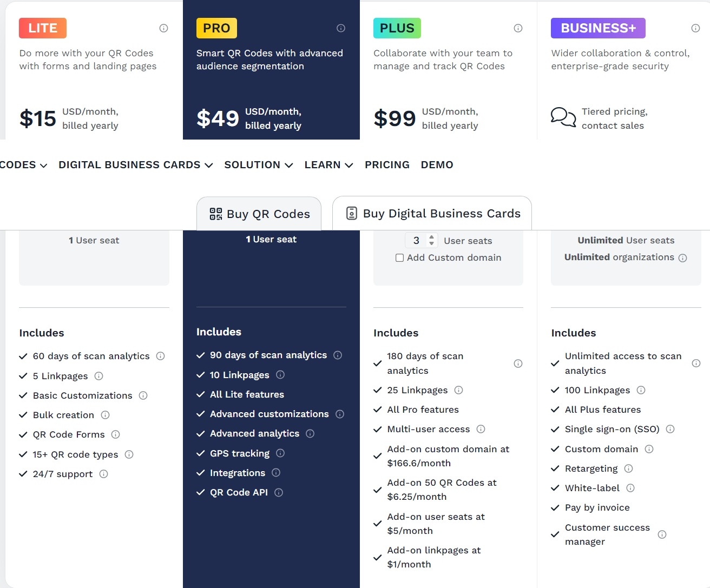Switch to Buy Digital Business Cards tab

coord(432,213)
